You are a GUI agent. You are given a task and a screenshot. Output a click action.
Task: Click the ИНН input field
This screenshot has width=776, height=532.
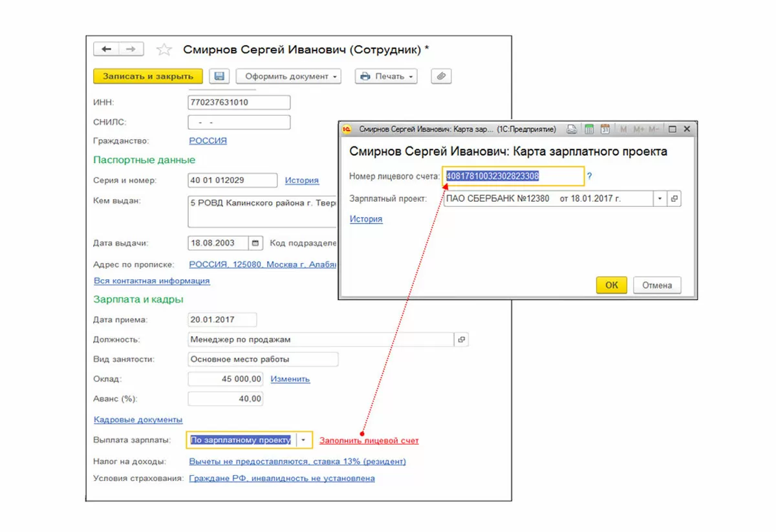pyautogui.click(x=239, y=102)
